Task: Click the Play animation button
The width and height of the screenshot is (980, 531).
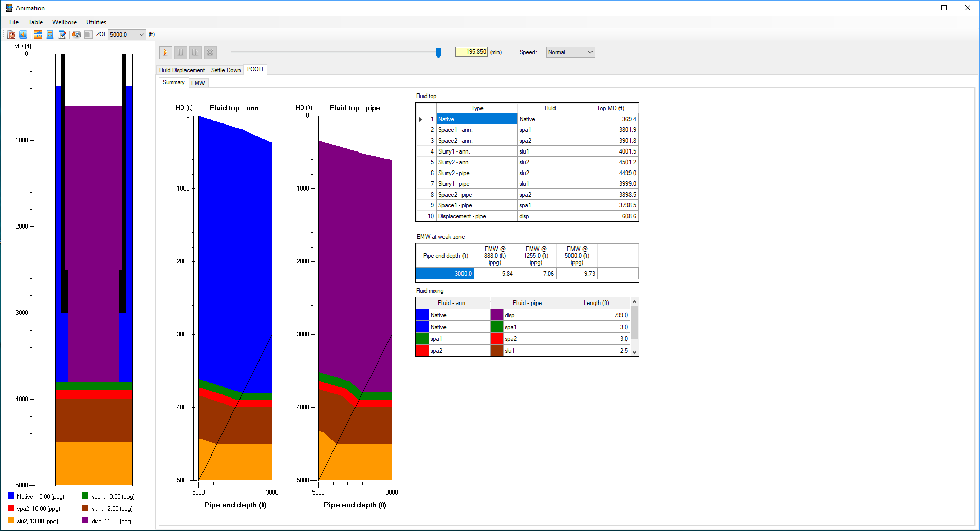Action: tap(165, 52)
